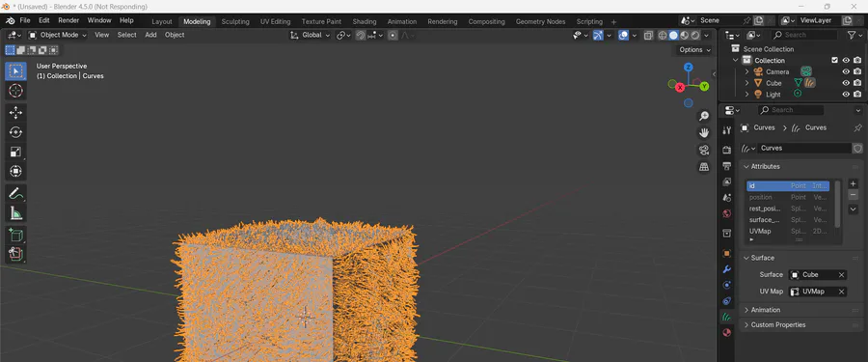
Task: Hide the Camera in viewport
Action: 846,72
